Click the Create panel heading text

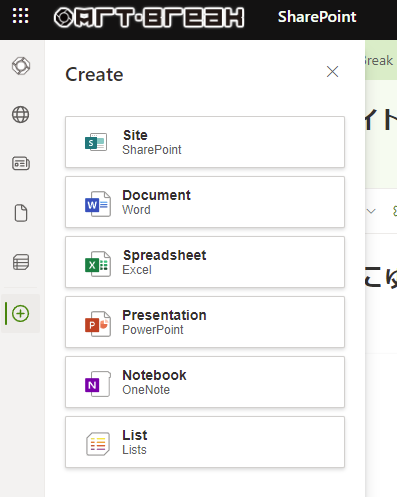tap(94, 74)
